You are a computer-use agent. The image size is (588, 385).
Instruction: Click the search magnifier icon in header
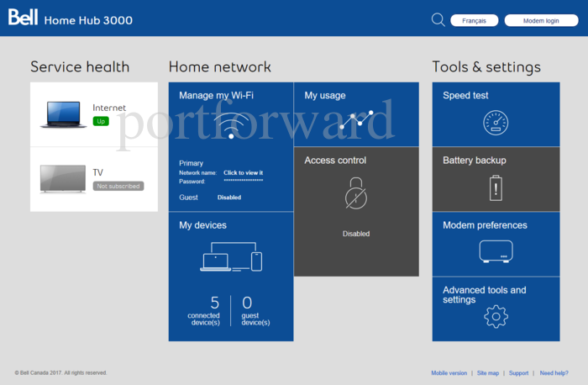pyautogui.click(x=438, y=19)
